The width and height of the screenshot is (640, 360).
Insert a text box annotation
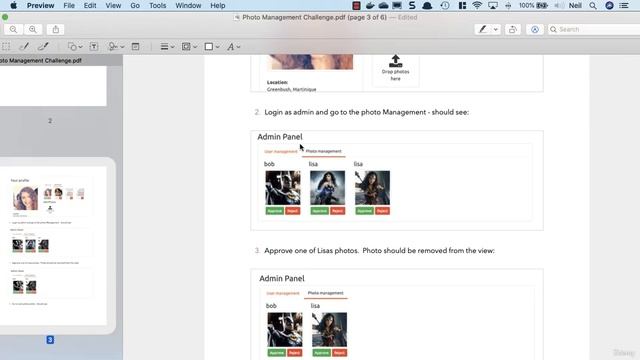point(94,47)
